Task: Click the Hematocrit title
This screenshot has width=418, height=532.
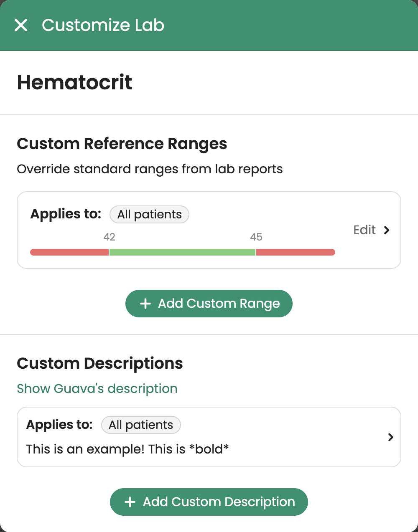Action: (74, 82)
